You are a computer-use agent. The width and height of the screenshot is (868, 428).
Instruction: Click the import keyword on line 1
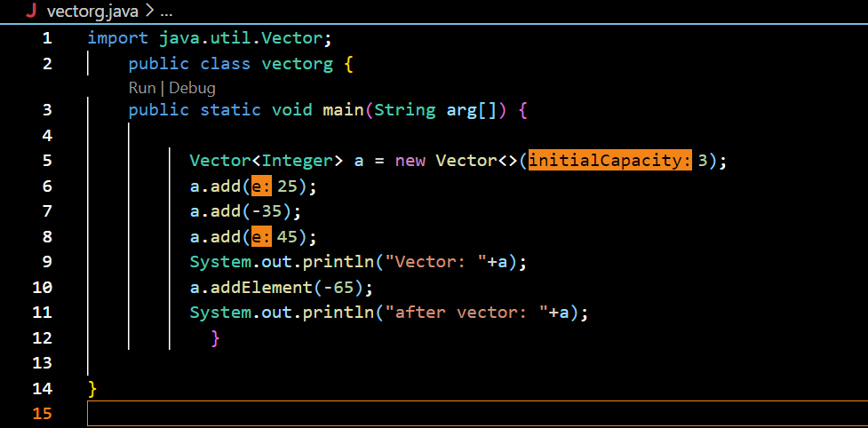pos(118,38)
